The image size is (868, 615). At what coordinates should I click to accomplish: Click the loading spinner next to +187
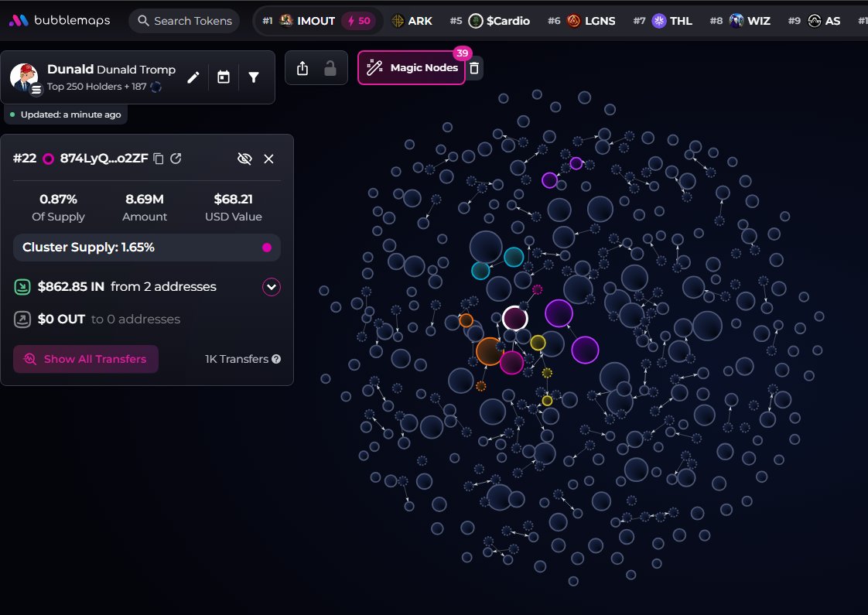pyautogui.click(x=156, y=87)
